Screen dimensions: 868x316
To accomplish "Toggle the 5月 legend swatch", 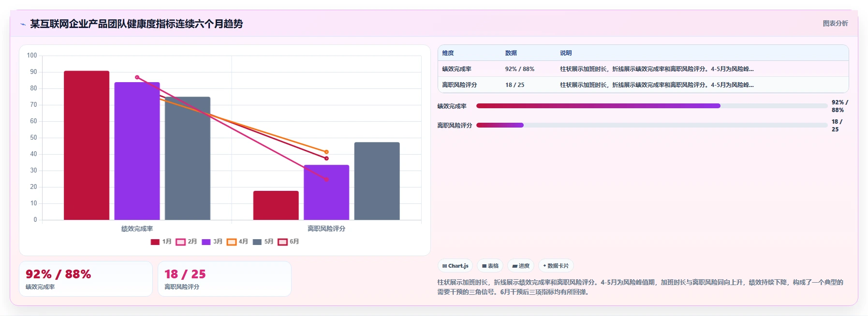I will tap(257, 242).
